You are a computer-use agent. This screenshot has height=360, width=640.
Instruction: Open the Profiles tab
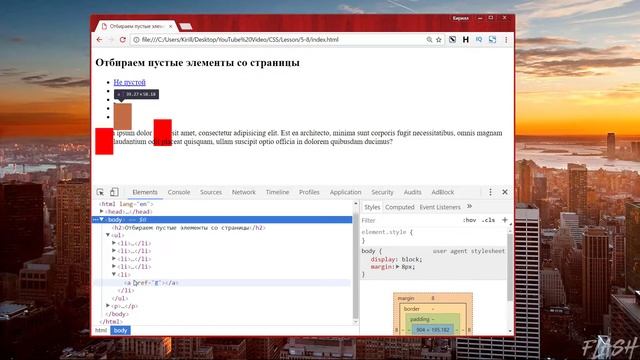click(x=309, y=192)
